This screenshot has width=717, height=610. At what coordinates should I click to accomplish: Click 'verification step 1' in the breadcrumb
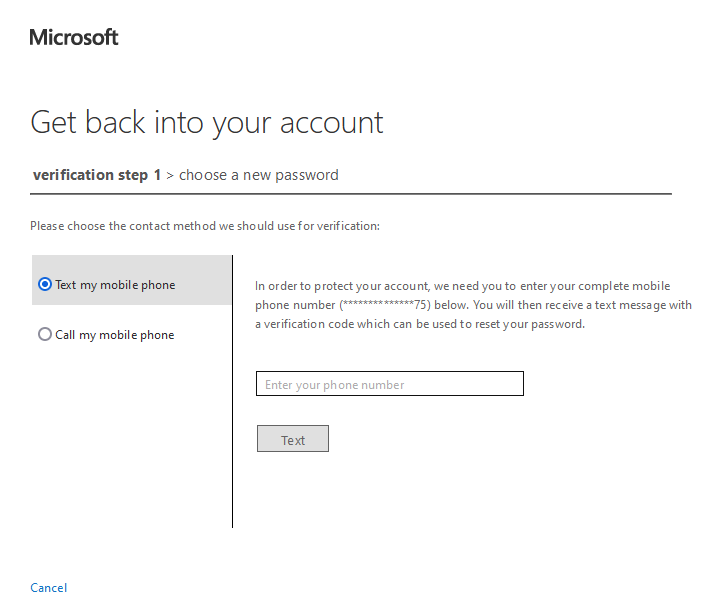tap(97, 175)
